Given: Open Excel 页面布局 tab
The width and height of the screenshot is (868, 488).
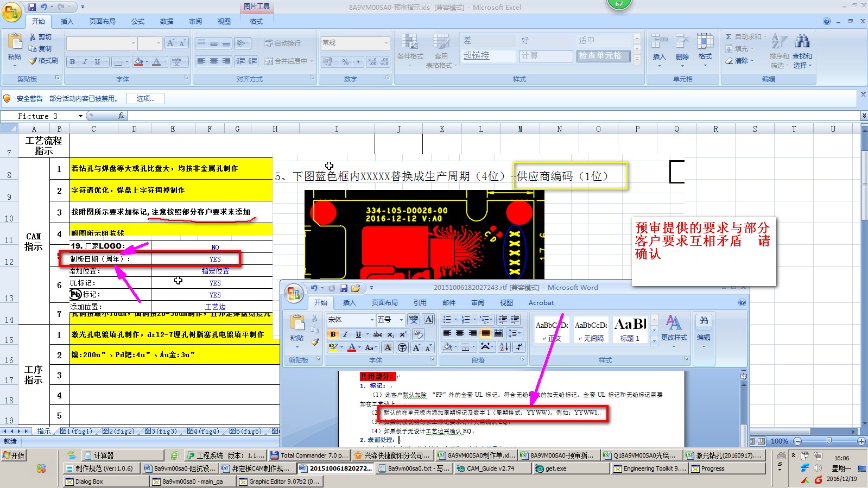Looking at the screenshot, I should [x=103, y=21].
